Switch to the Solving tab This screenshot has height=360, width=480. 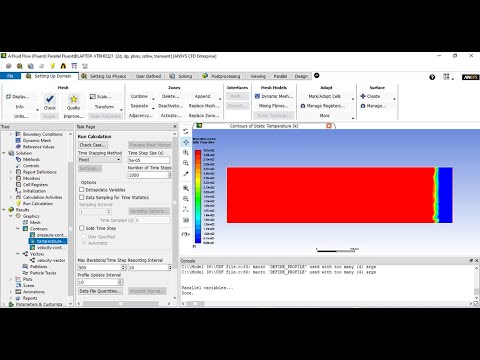click(182, 76)
